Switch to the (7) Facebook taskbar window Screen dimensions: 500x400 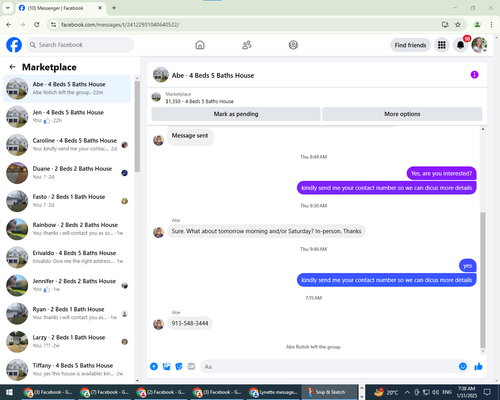click(104, 392)
